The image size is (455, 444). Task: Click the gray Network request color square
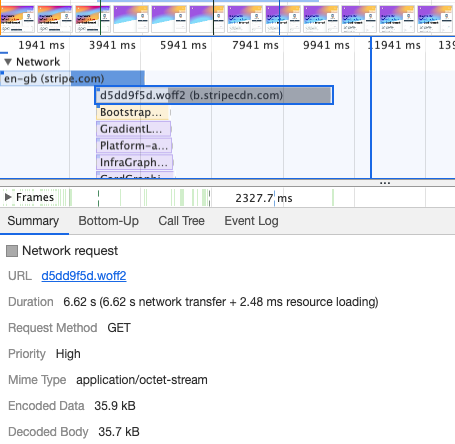pos(12,251)
